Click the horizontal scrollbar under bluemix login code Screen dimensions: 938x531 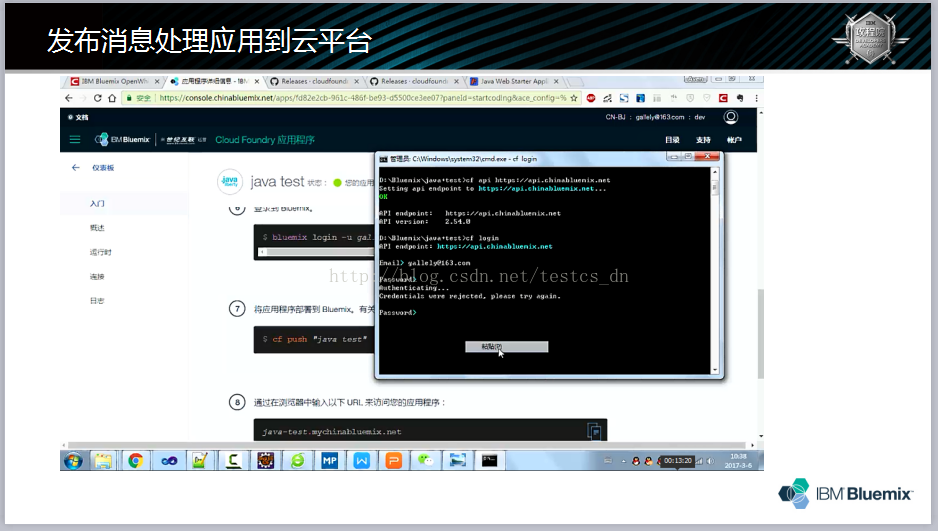click(x=317, y=252)
